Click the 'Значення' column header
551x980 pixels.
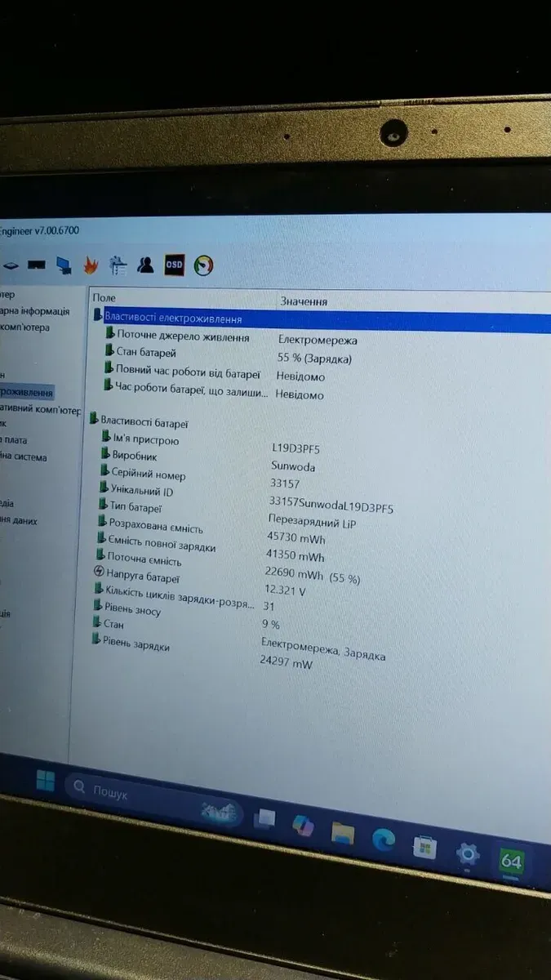304,301
